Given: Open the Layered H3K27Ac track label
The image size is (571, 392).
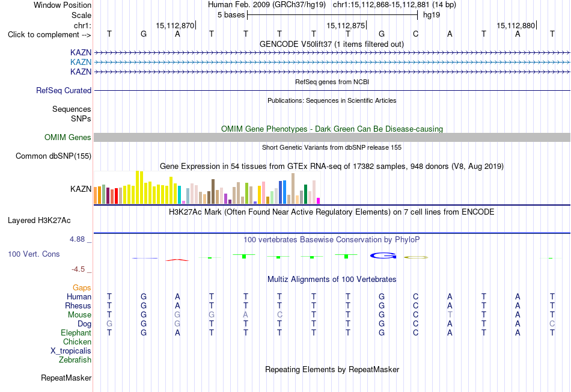Looking at the screenshot, I should point(39,221).
